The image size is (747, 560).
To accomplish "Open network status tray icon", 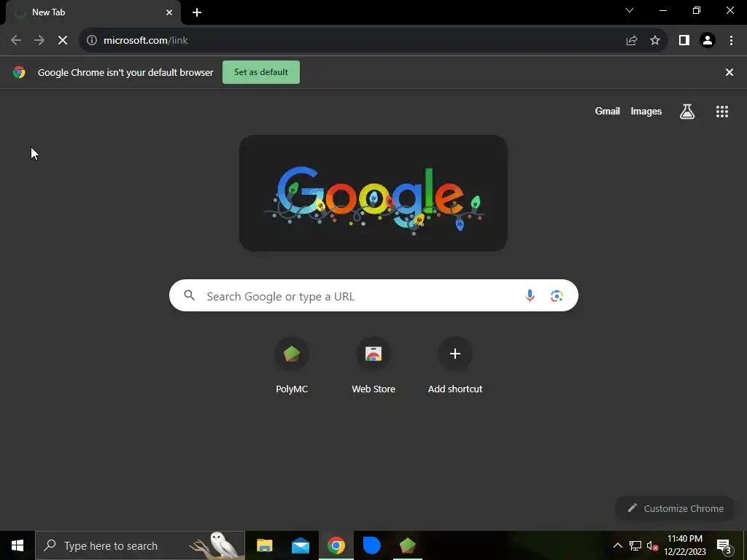I will pyautogui.click(x=635, y=545).
